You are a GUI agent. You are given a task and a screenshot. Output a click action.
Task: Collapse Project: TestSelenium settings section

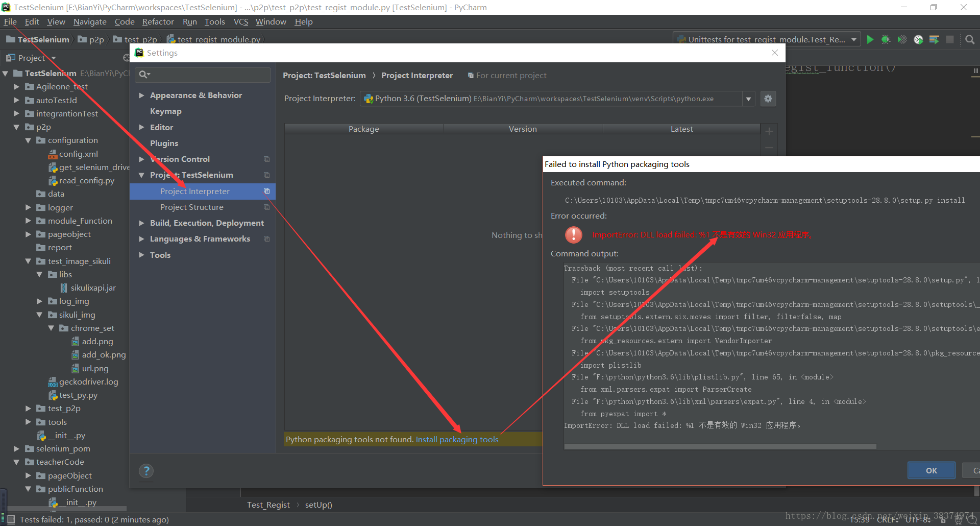click(x=141, y=175)
